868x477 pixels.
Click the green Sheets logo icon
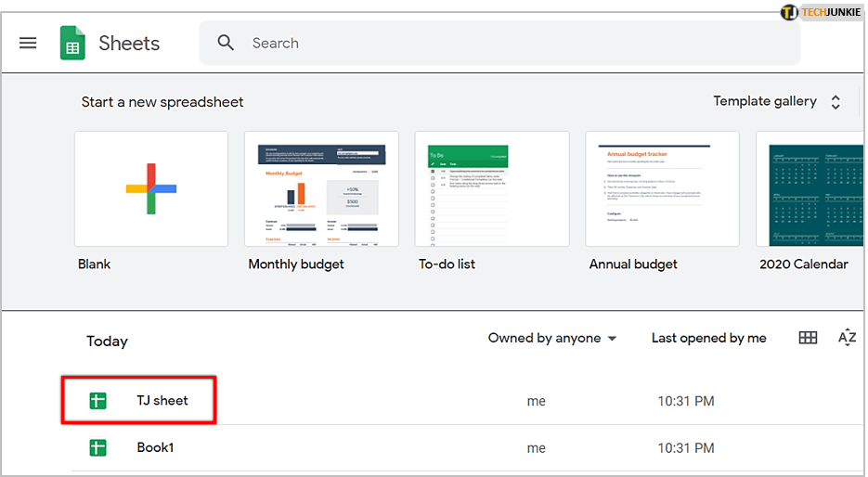[72, 43]
